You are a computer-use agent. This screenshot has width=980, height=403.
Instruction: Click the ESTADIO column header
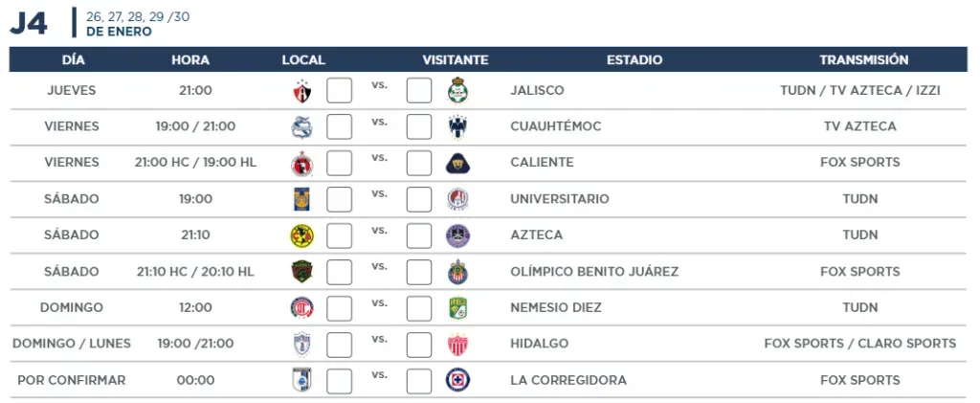coord(635,60)
